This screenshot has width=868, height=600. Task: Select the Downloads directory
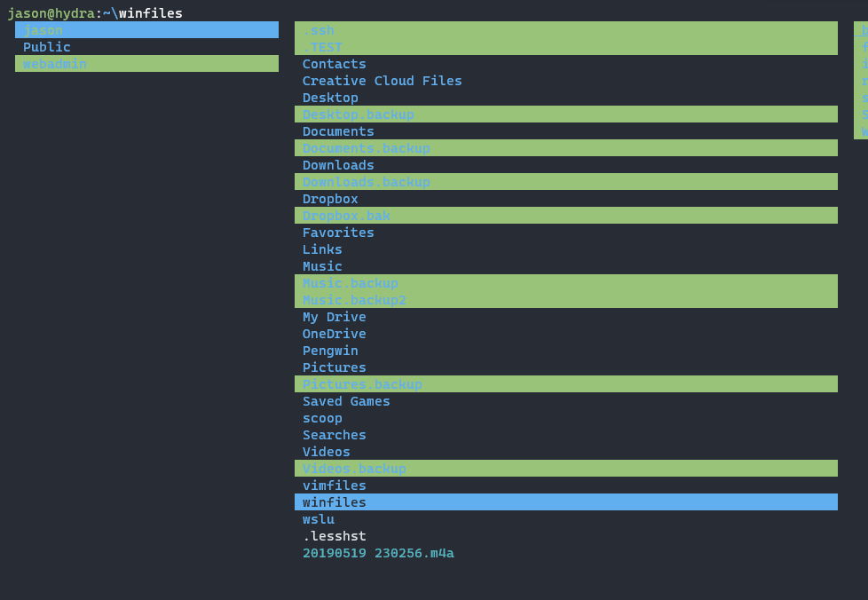(x=338, y=165)
